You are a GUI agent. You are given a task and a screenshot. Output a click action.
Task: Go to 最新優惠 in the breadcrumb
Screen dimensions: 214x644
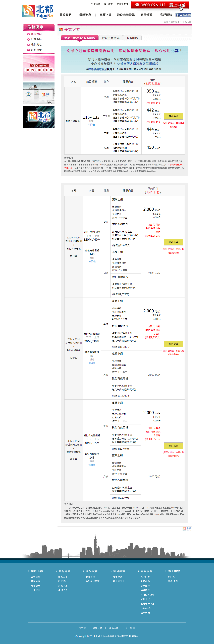175,22
